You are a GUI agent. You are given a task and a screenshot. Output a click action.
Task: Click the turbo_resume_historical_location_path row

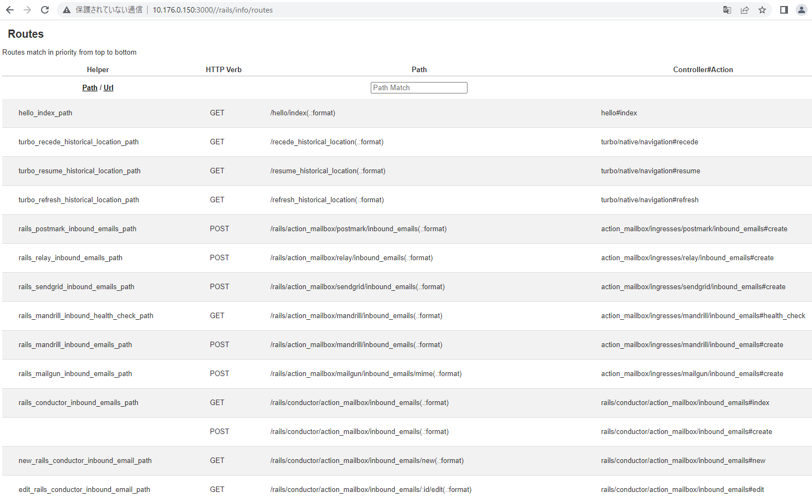click(79, 171)
